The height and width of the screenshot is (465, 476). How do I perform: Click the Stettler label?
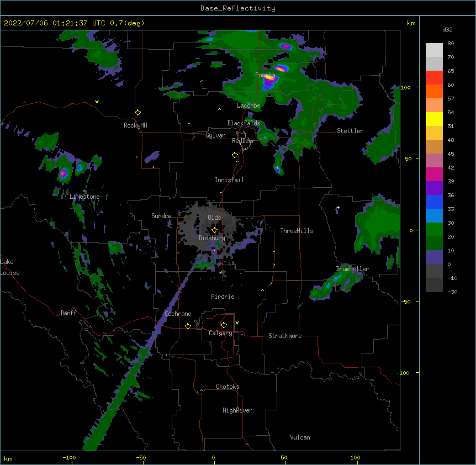click(350, 131)
